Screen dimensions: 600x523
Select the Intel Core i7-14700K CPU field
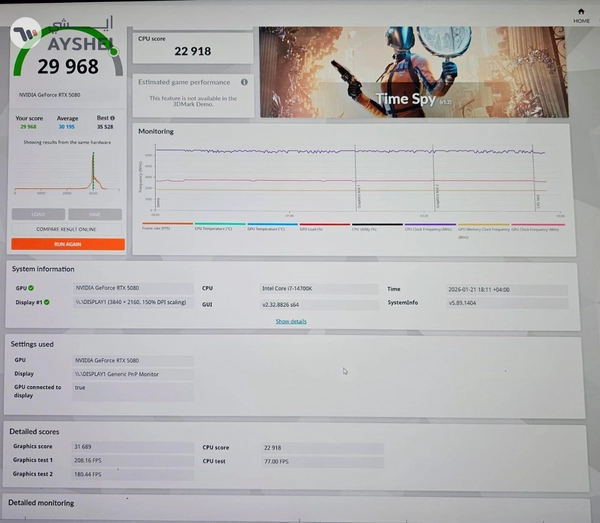(319, 288)
